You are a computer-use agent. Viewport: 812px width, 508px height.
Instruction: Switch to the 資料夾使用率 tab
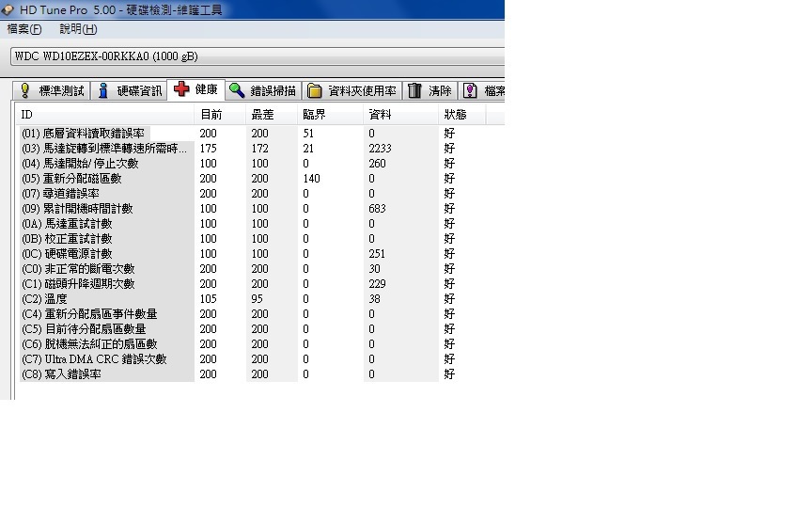click(352, 90)
